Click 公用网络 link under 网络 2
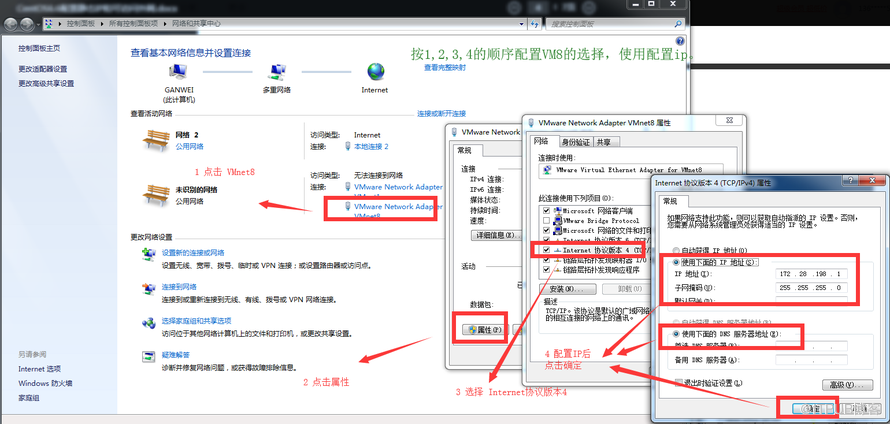 [x=190, y=146]
